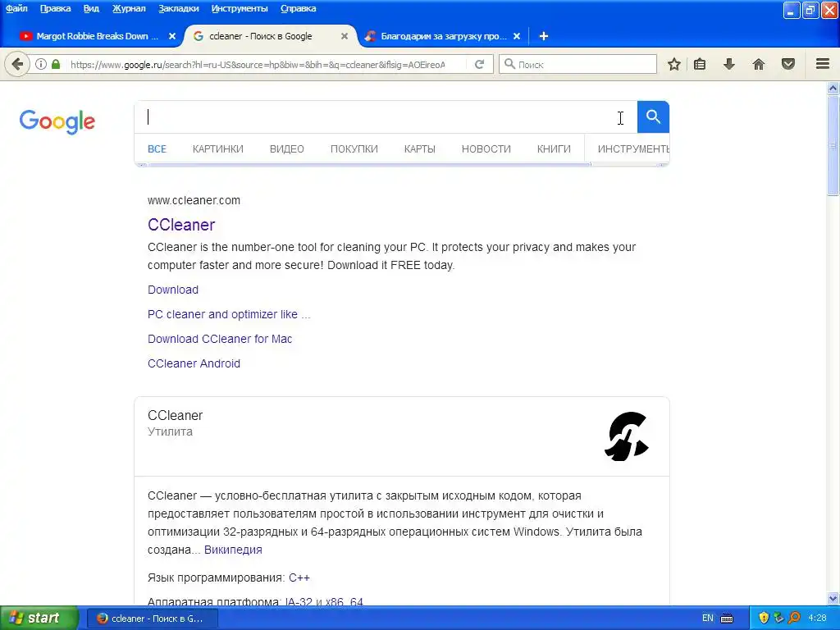Select the НОВОСТИ search filter
This screenshot has height=630, width=840.
coord(486,149)
